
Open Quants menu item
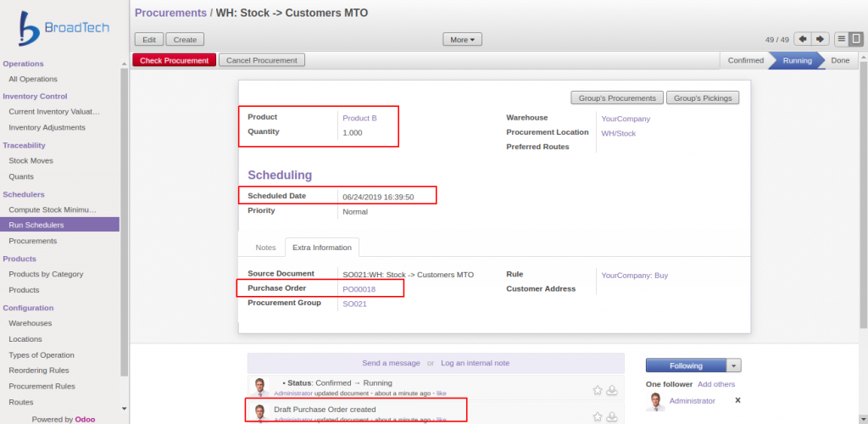click(x=21, y=176)
